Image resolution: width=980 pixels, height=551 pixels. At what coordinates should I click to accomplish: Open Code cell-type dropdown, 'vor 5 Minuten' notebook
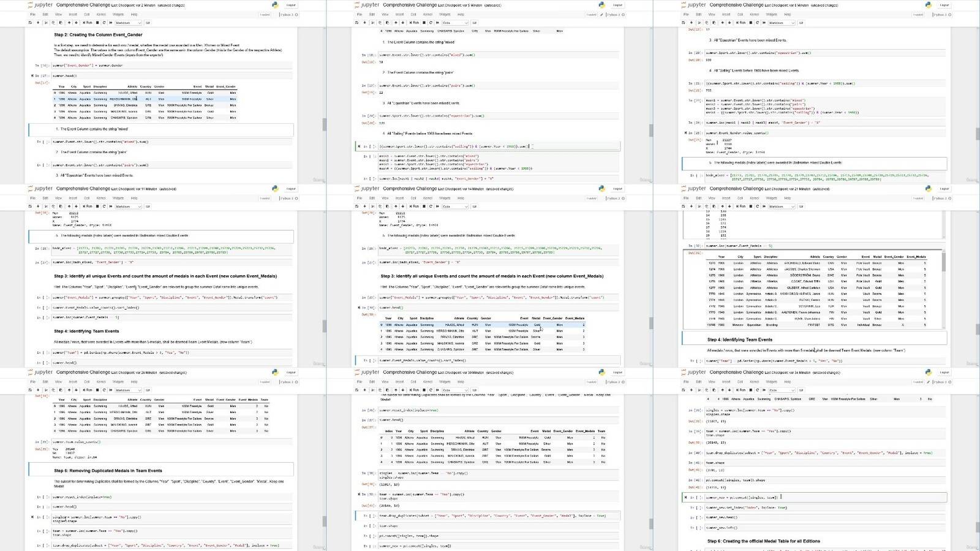coord(455,23)
